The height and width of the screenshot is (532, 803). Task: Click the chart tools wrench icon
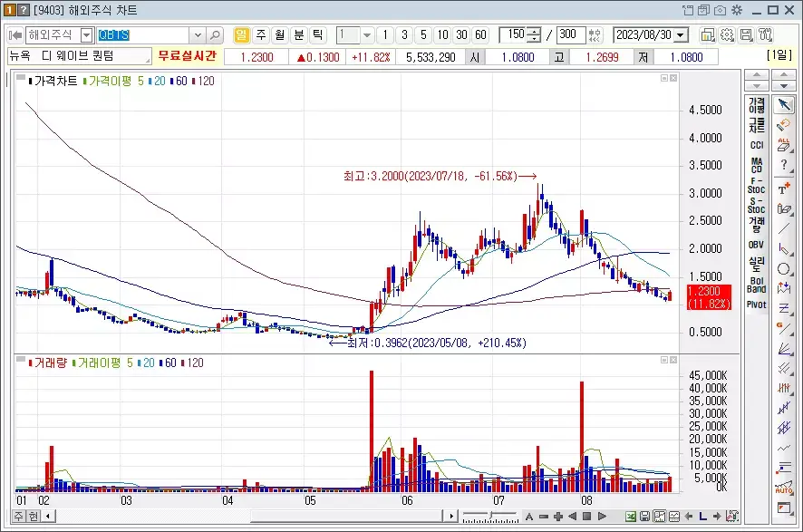[766, 35]
